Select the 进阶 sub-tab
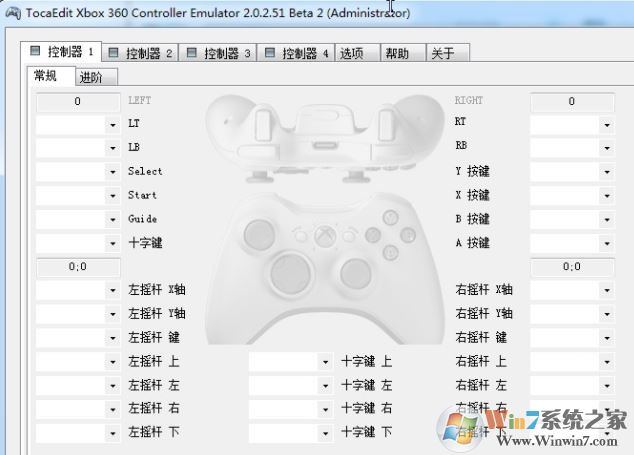 pyautogui.click(x=97, y=77)
